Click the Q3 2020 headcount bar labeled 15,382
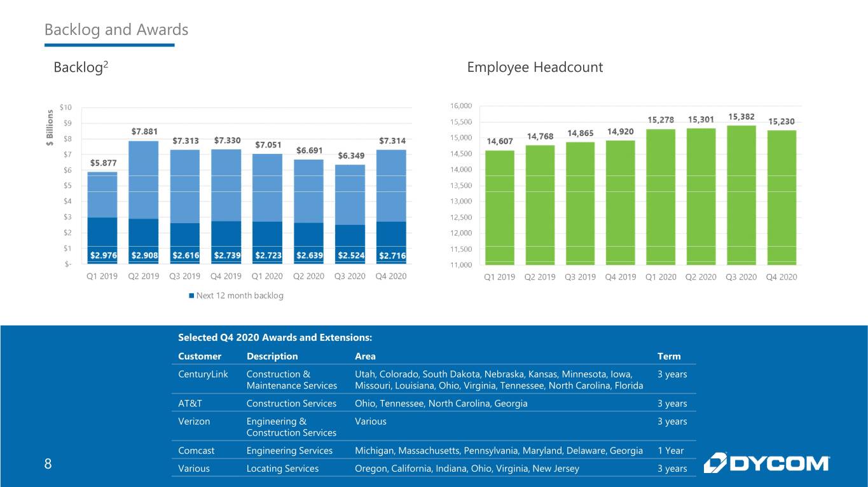The height and width of the screenshot is (487, 868). click(741, 195)
